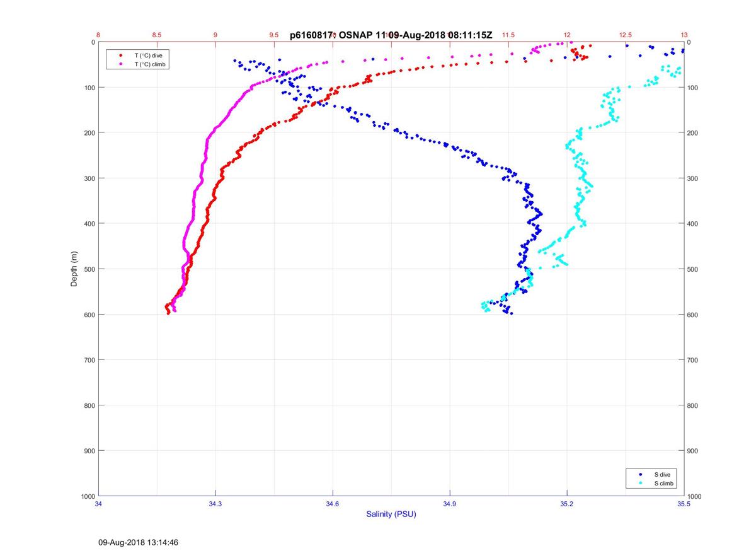This screenshot has width=756, height=558.
Task: Click red temperature tick label '12'
Action: pyautogui.click(x=567, y=35)
